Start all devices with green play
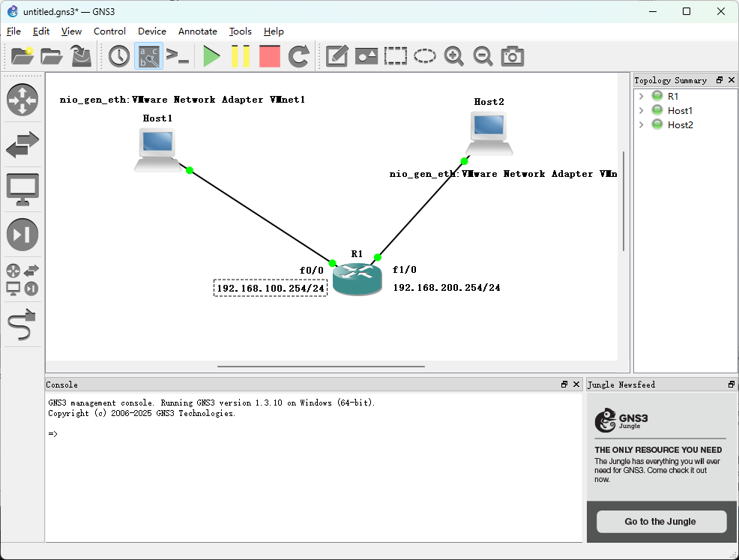The height and width of the screenshot is (560, 739). [x=211, y=56]
